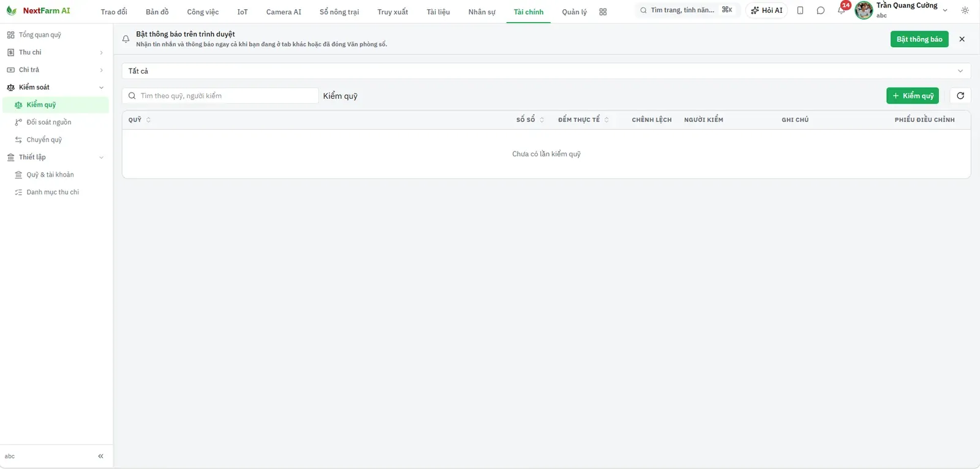Click the green Kiểm quỹ add button

click(x=913, y=96)
